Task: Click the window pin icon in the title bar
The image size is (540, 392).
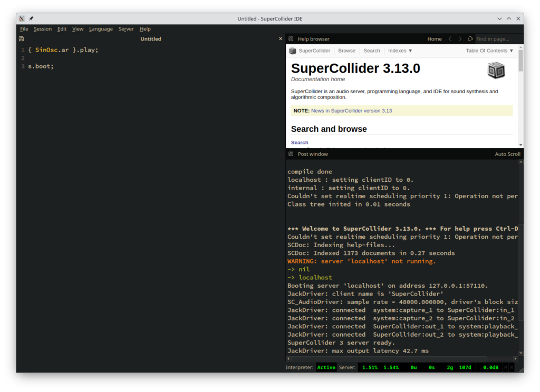Action: click(x=31, y=18)
